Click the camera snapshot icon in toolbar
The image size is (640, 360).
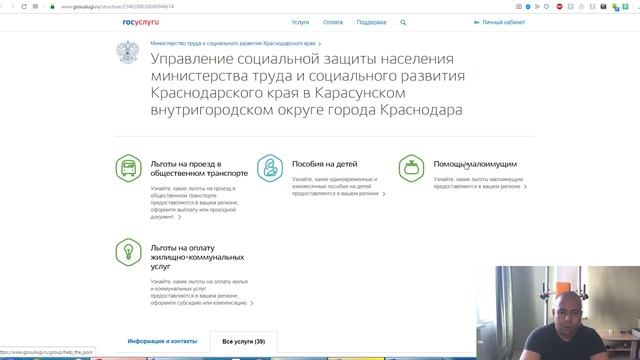pyautogui.click(x=519, y=7)
